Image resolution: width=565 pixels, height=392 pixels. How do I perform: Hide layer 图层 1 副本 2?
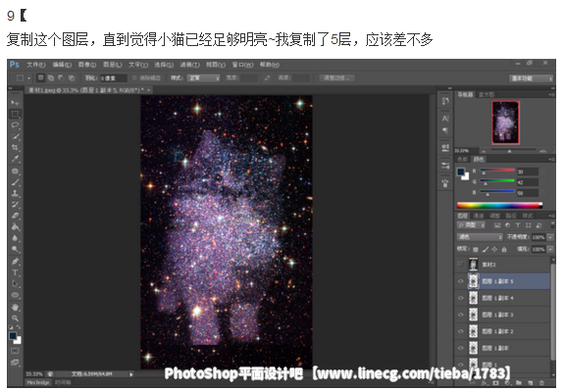(x=460, y=331)
